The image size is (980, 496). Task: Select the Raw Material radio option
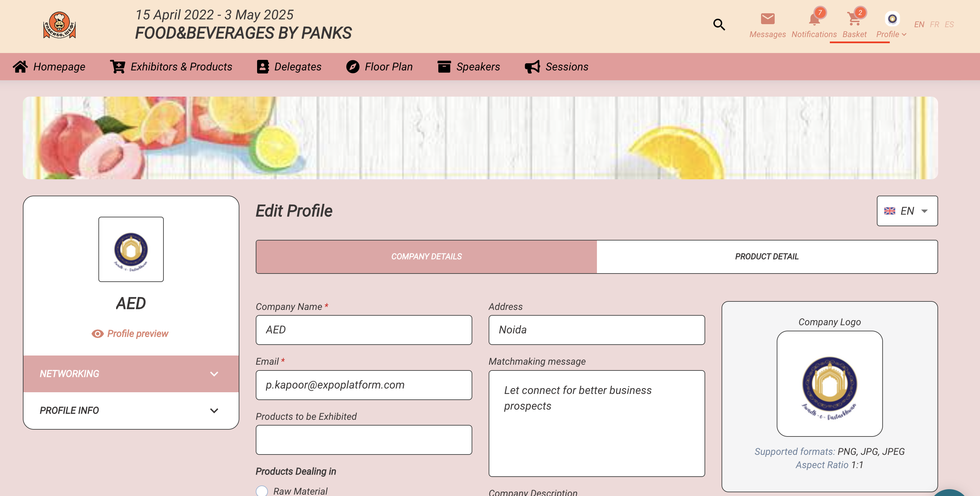pyautogui.click(x=262, y=491)
